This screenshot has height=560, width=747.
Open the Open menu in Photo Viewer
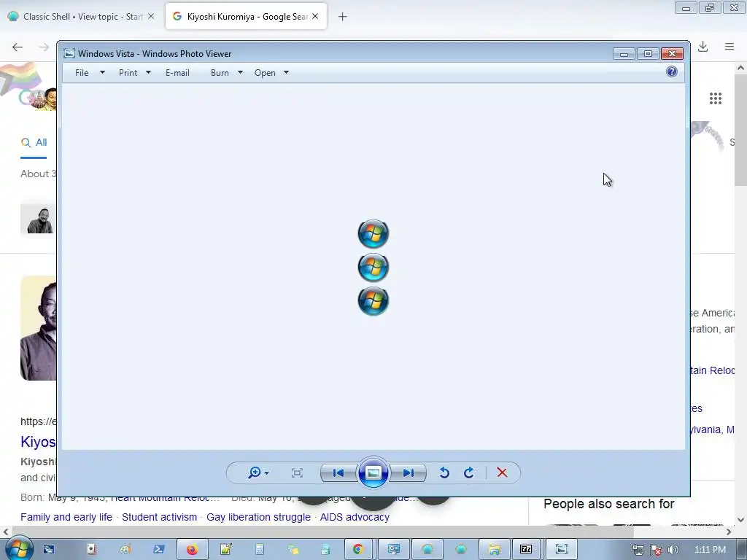click(265, 73)
